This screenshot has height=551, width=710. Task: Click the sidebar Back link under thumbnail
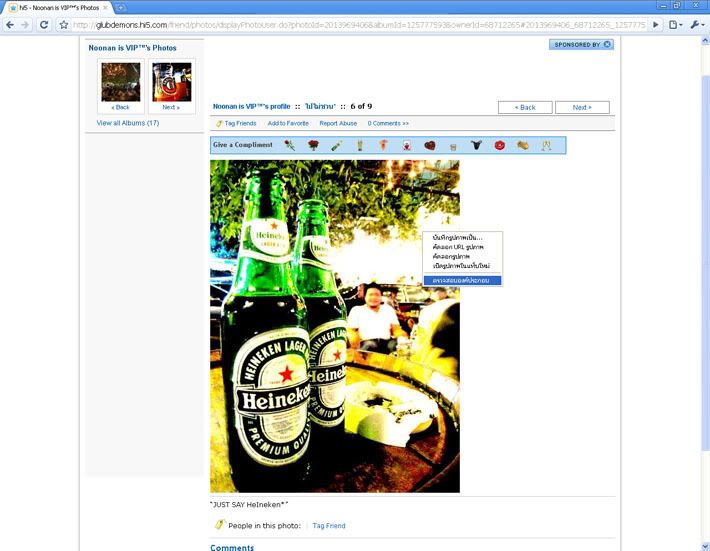[x=120, y=107]
